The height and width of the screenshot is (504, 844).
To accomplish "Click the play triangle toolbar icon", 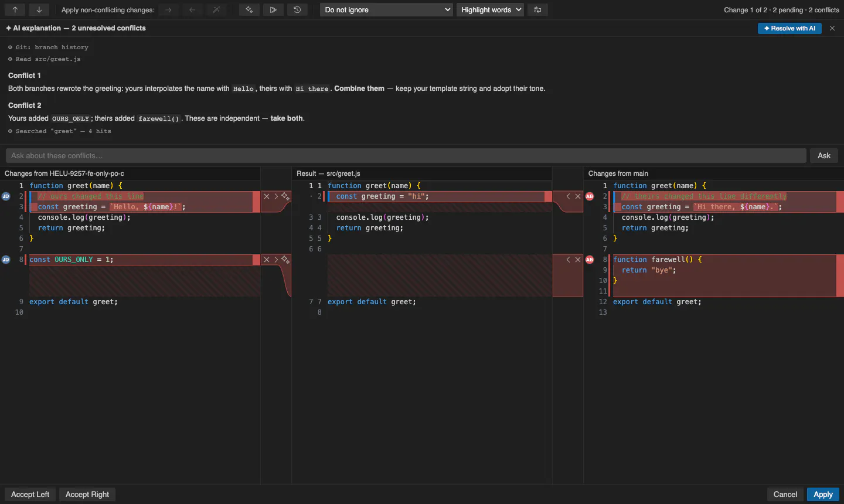I will click(x=273, y=10).
